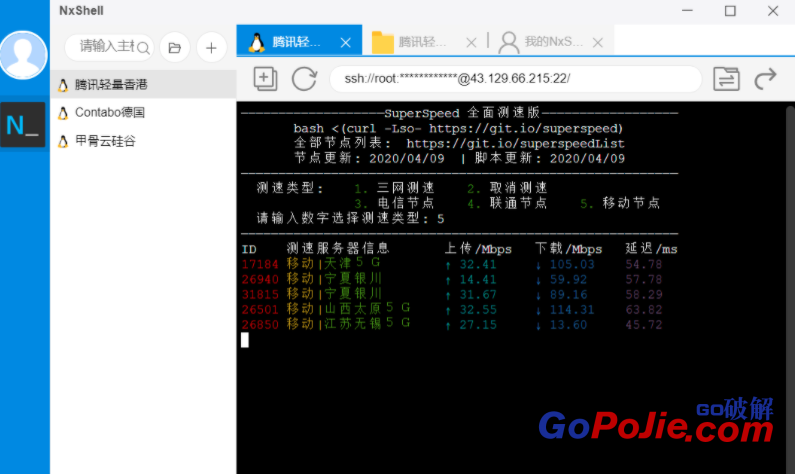Reconnect using the refresh icon
Viewport: 796px width, 474px height.
coord(304,78)
